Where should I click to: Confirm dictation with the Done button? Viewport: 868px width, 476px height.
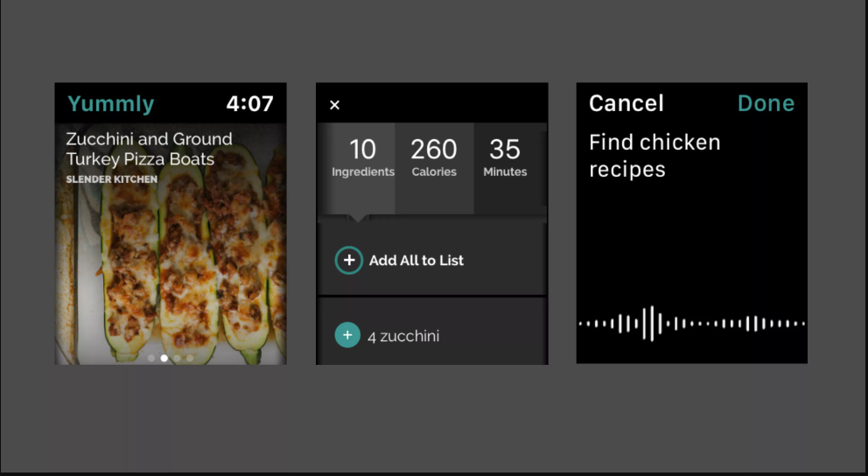[x=766, y=103]
